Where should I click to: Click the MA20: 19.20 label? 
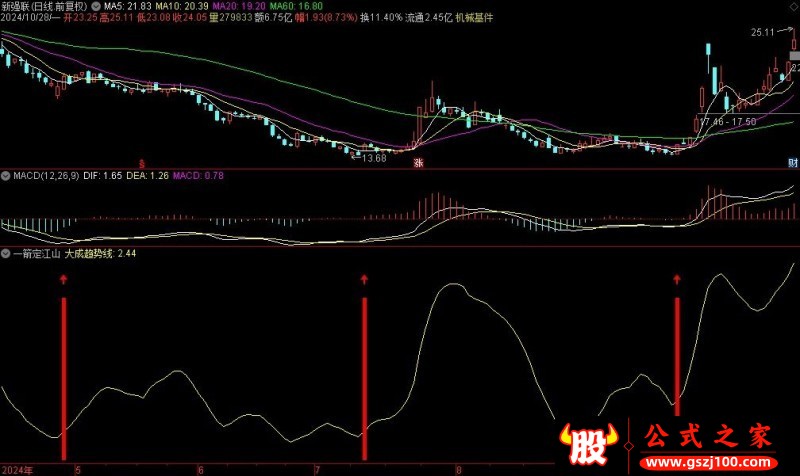239,7
